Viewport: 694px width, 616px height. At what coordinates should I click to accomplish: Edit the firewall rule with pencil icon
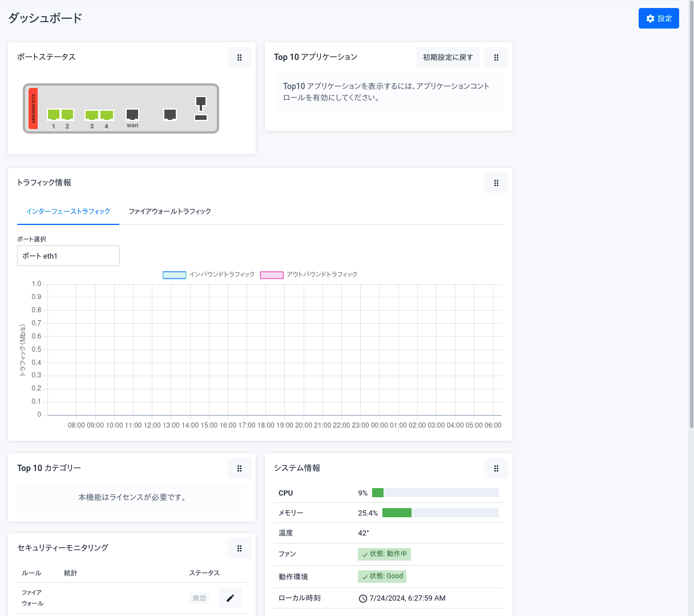point(230,598)
